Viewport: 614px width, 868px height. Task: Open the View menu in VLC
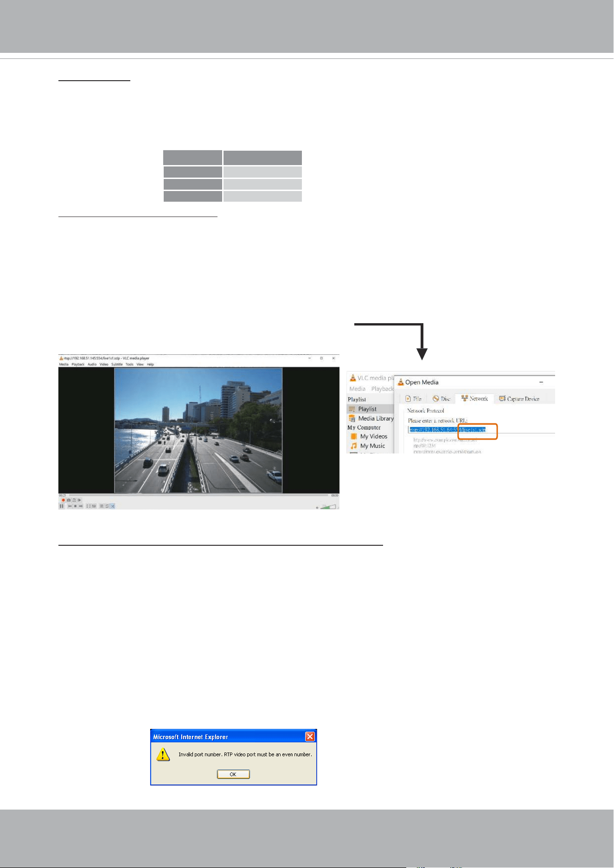(140, 364)
